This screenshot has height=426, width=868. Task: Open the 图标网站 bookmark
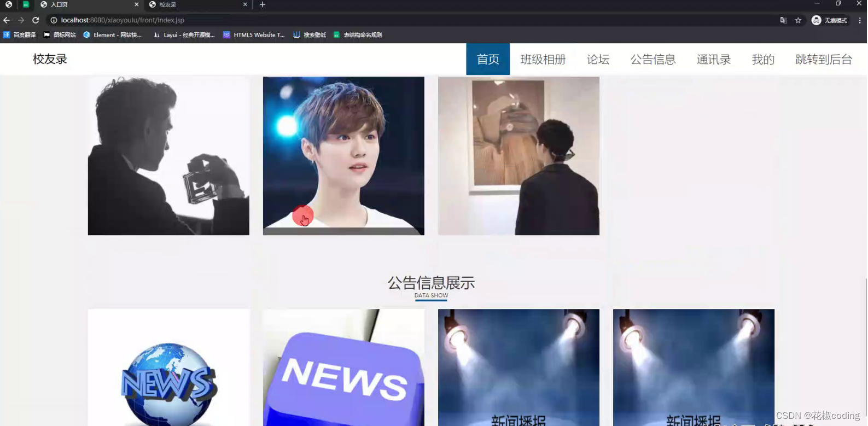tap(60, 35)
